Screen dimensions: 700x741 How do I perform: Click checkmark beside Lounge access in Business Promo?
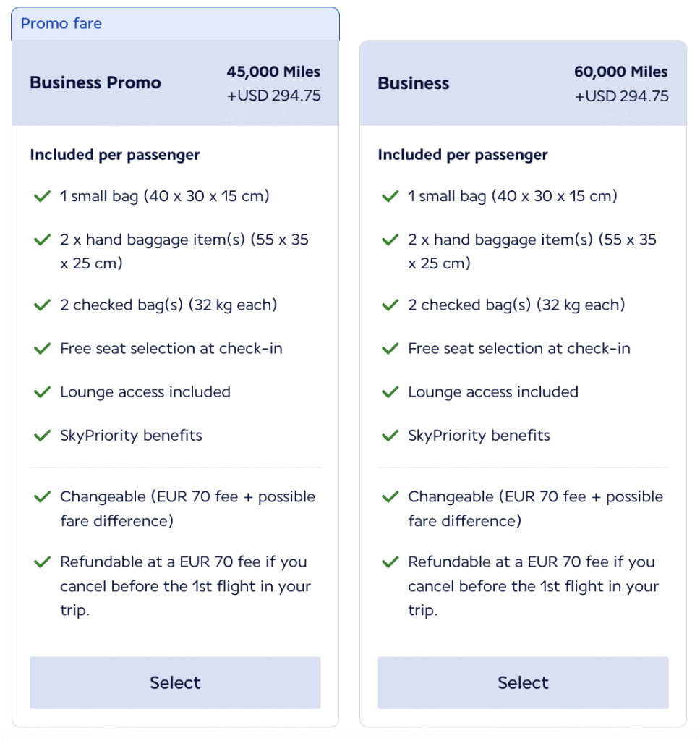click(x=42, y=392)
